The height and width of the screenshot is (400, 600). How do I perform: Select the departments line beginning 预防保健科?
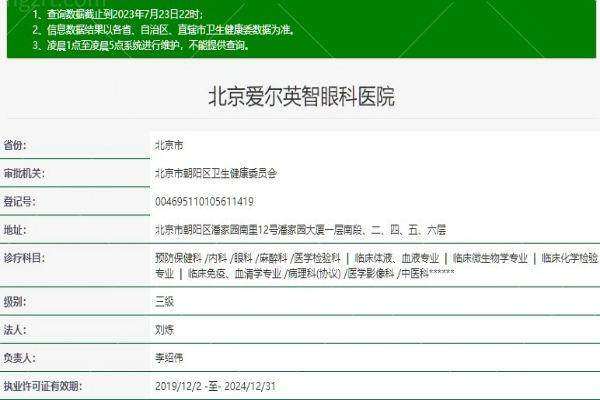tap(377, 258)
